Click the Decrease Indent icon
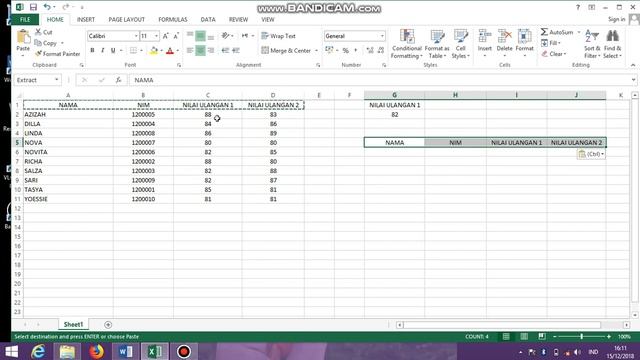The height and width of the screenshot is (360, 640). point(225,50)
